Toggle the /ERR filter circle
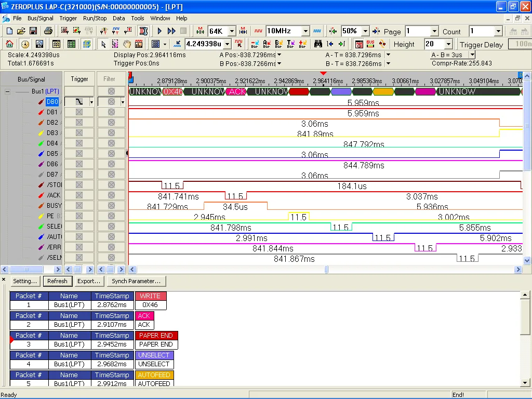Screen dimensions: 532x399 point(111,247)
